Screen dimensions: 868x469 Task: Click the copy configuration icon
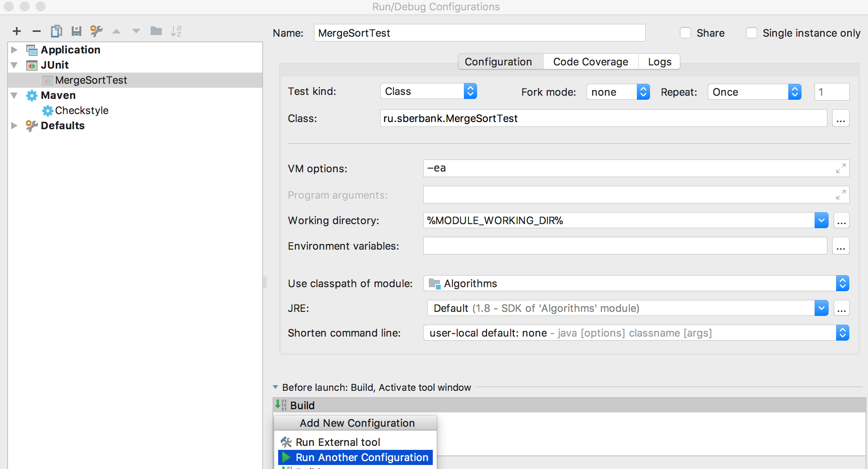(56, 31)
